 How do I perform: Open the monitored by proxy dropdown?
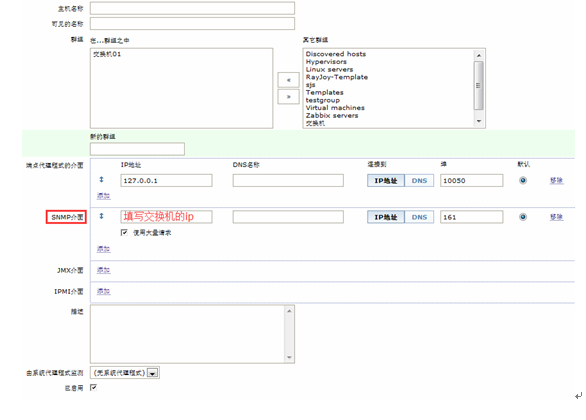click(125, 373)
